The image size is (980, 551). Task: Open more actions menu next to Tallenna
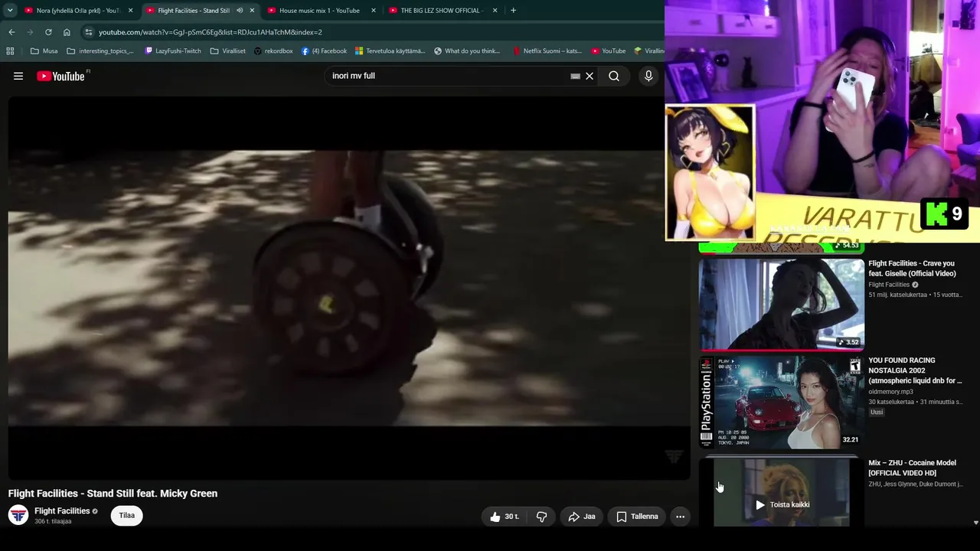click(x=680, y=517)
